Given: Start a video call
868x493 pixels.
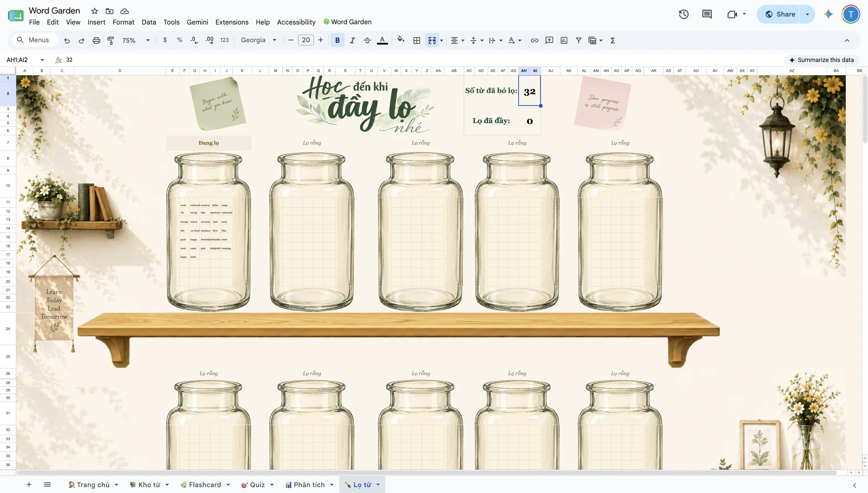Looking at the screenshot, I should 732,14.
